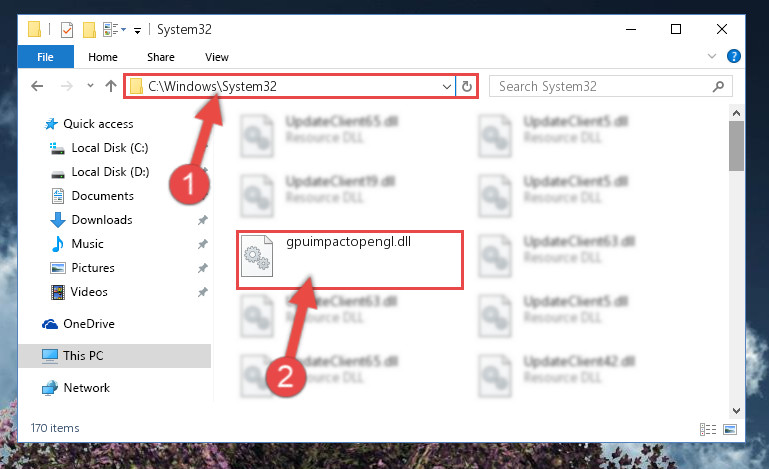Click the Properties checkmark icon in title bar
Screen dimensions: 769x469
(x=67, y=30)
